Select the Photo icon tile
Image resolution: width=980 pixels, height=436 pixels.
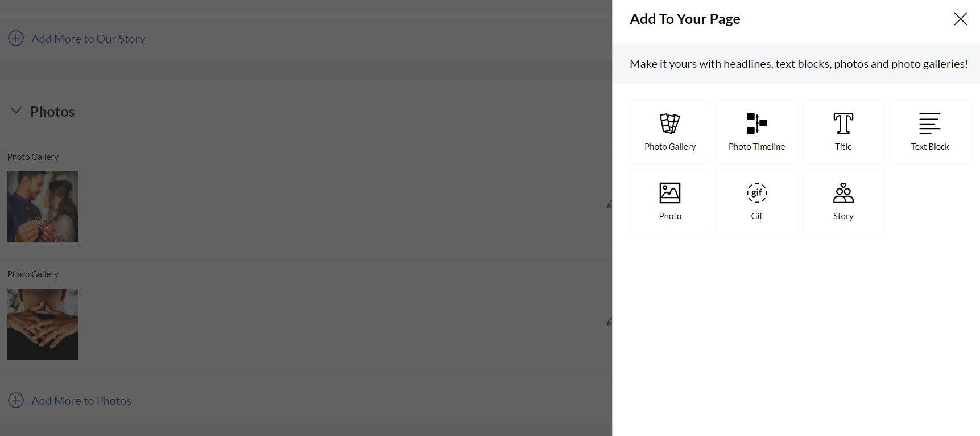pos(670,201)
